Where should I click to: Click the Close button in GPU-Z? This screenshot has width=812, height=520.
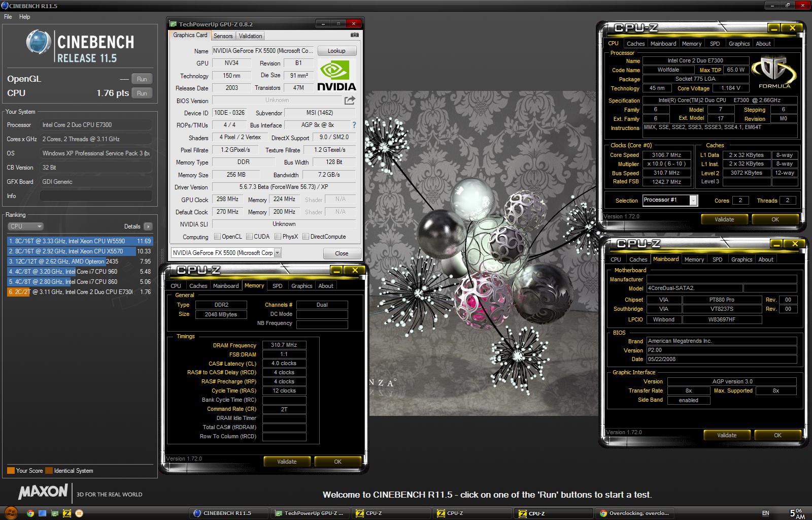pyautogui.click(x=342, y=253)
